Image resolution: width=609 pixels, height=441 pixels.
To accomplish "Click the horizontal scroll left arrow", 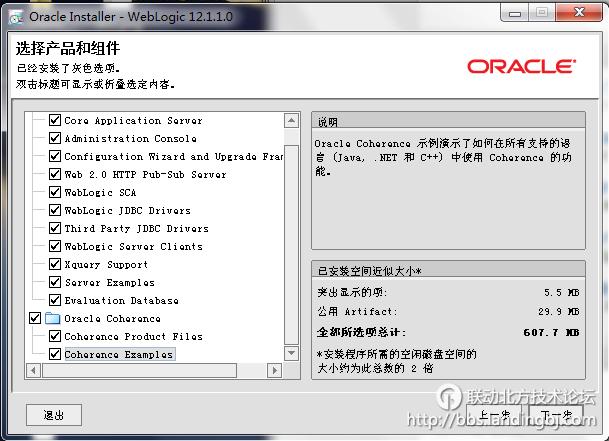I will [x=33, y=370].
